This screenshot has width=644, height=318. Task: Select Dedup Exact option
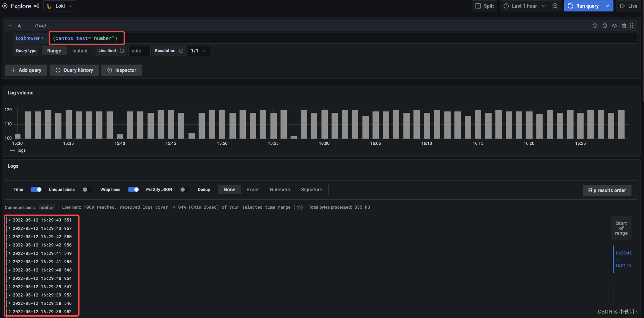[x=252, y=190]
